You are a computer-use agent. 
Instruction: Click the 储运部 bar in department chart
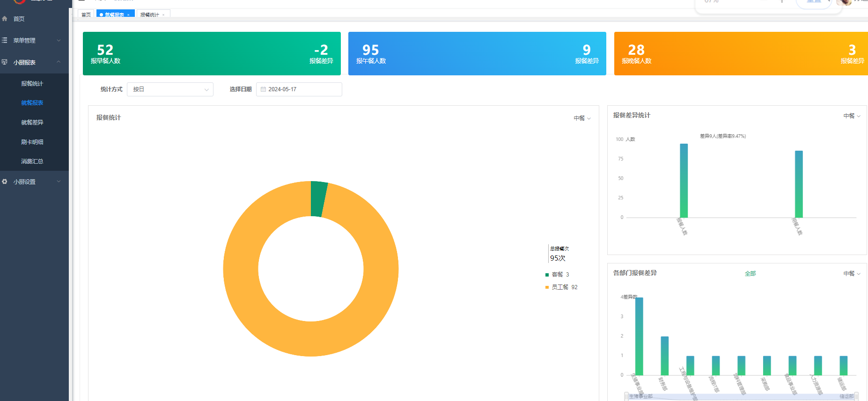tap(844, 365)
